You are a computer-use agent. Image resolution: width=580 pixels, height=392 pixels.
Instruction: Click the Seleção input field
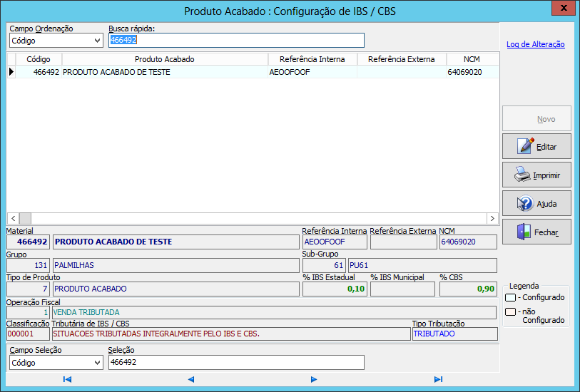click(x=235, y=363)
